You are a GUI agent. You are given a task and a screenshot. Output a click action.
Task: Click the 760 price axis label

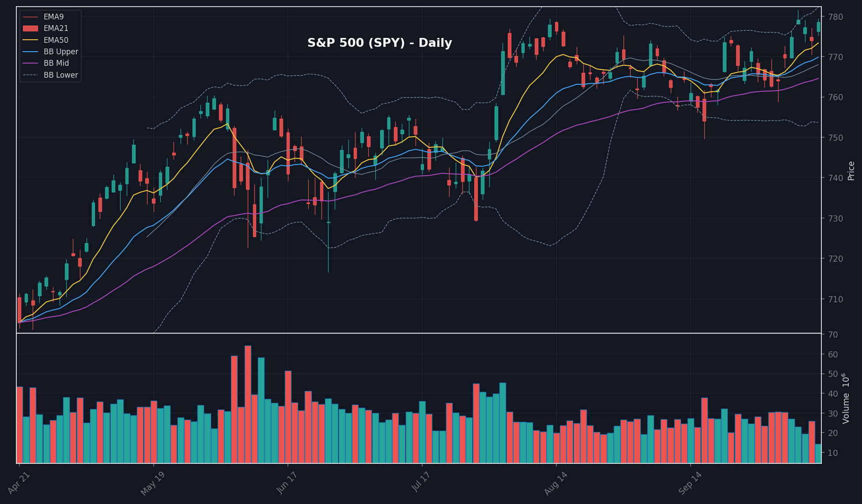(836, 97)
